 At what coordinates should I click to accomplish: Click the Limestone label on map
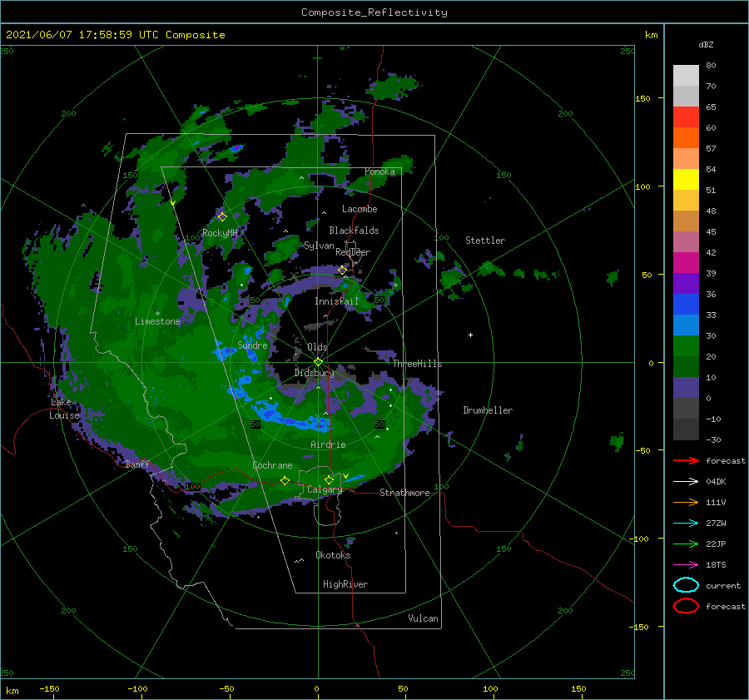(157, 321)
